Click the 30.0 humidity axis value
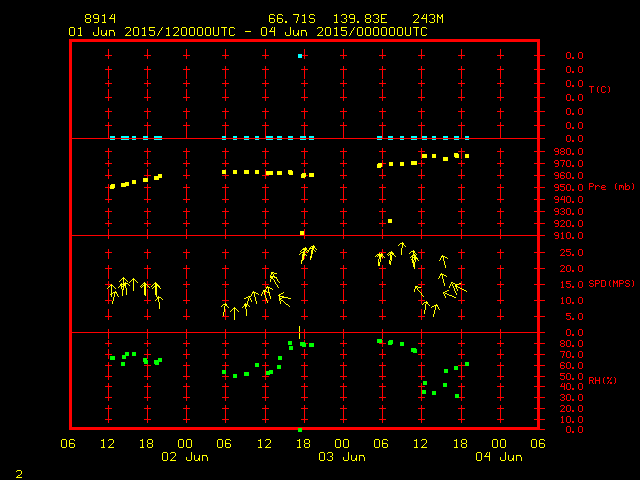 pyautogui.click(x=571, y=398)
